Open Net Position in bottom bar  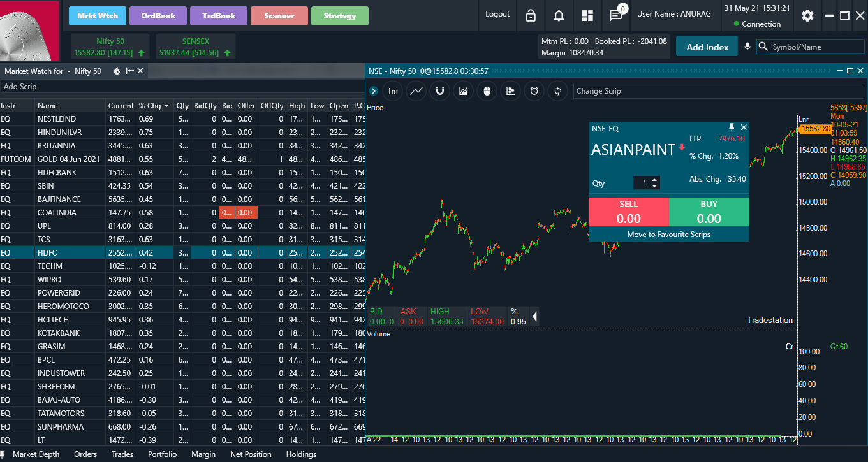251,454
